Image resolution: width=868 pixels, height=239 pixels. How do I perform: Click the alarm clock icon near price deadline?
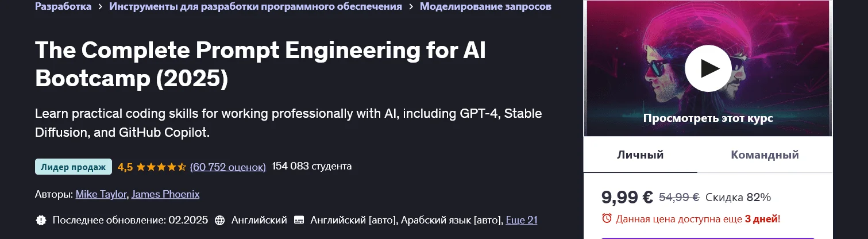pyautogui.click(x=607, y=218)
